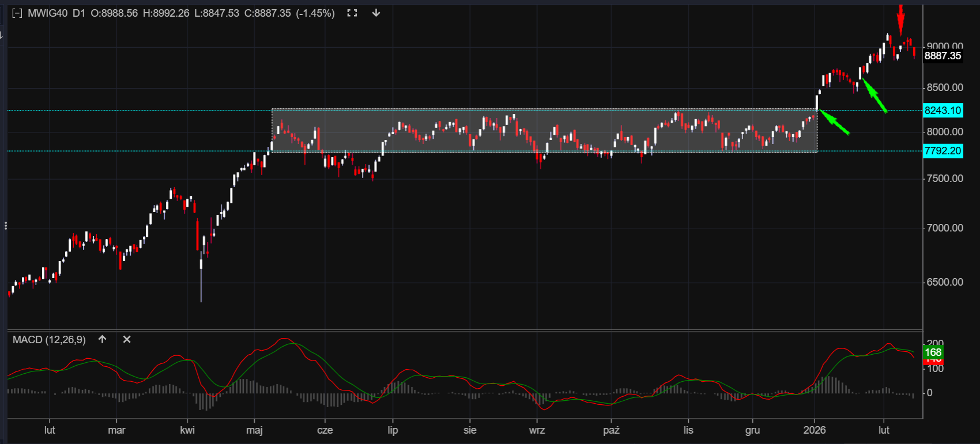
Task: Collapse the chart legend with [-] toggle
Action: (17, 13)
